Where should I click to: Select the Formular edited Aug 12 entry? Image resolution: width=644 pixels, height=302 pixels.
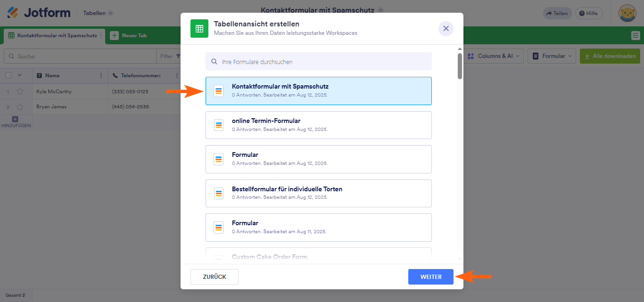pos(318,159)
